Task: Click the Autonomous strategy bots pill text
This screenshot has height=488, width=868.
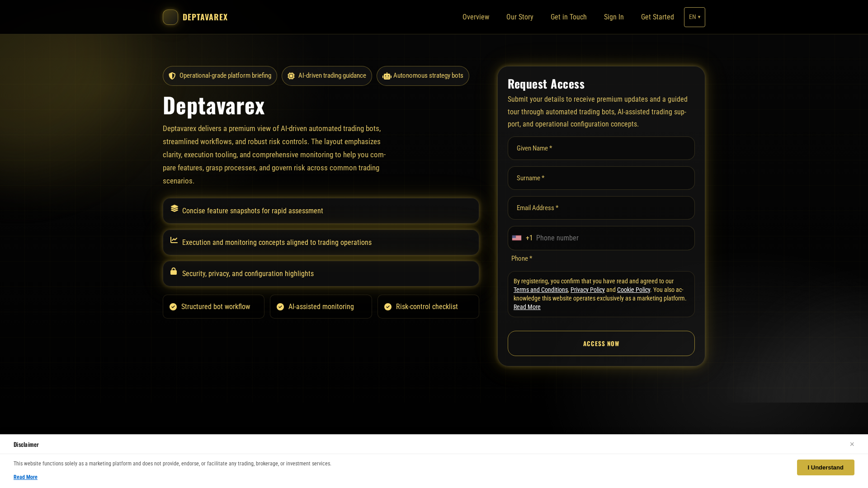Action: [x=428, y=75]
